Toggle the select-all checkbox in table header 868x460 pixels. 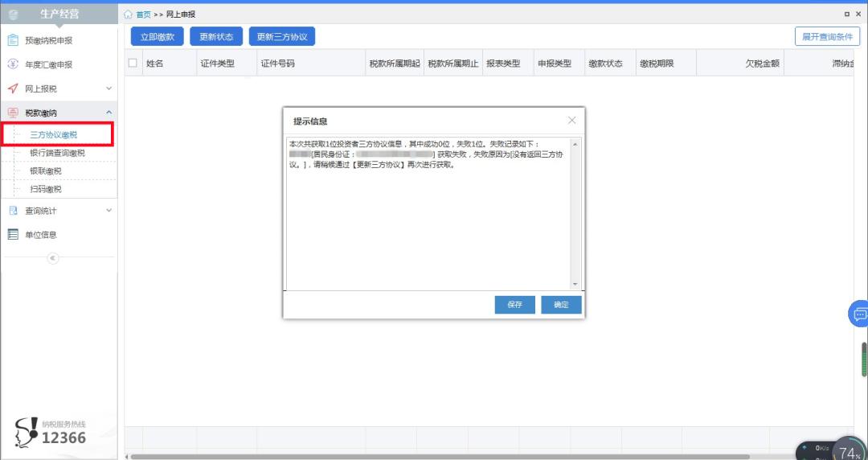coord(133,64)
